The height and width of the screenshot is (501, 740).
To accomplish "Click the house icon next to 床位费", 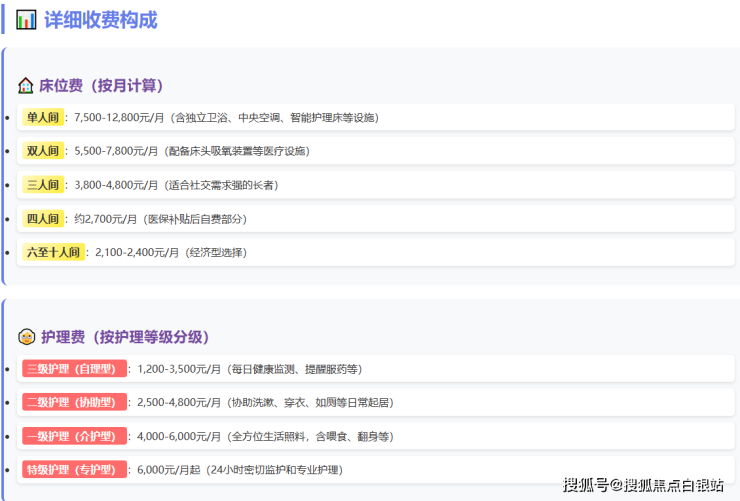I will tap(26, 86).
